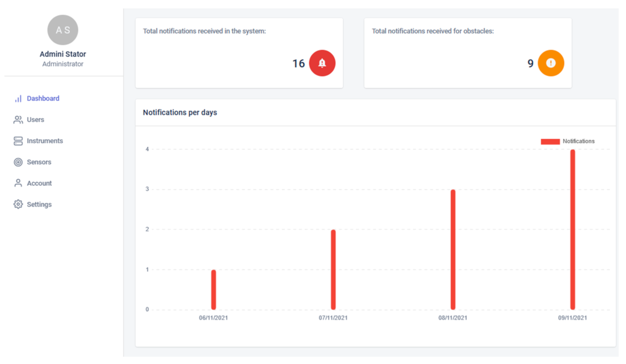
Task: Click the Instruments server icon
Action: (x=18, y=141)
